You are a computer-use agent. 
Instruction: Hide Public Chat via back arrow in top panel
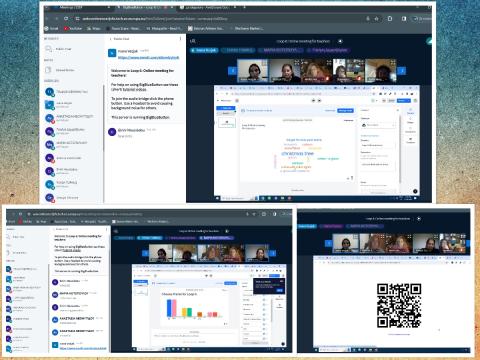click(x=111, y=39)
